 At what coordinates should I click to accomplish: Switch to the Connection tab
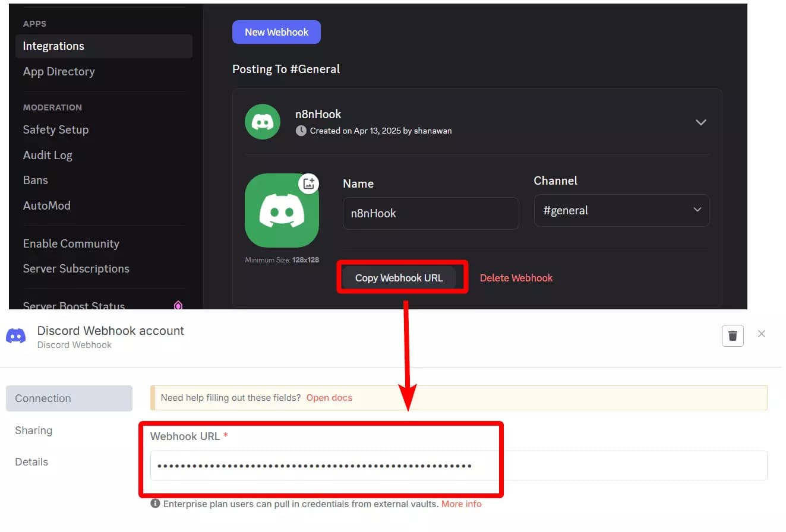pyautogui.click(x=69, y=398)
